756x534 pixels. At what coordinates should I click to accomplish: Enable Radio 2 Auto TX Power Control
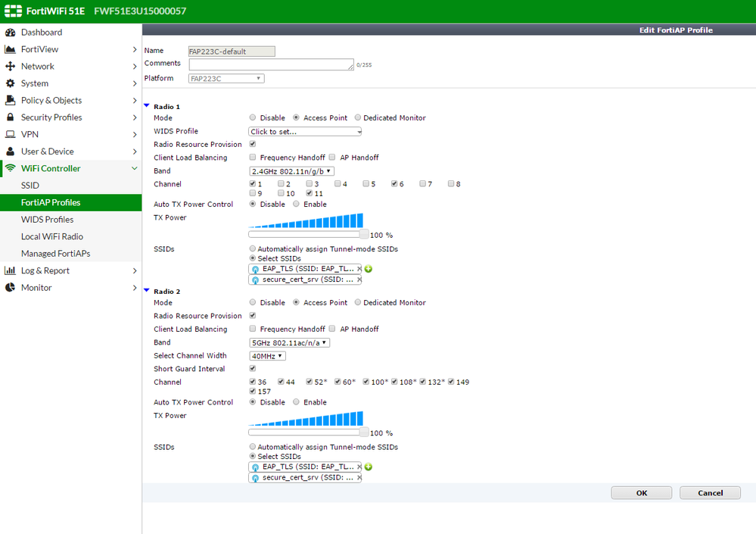[296, 401]
